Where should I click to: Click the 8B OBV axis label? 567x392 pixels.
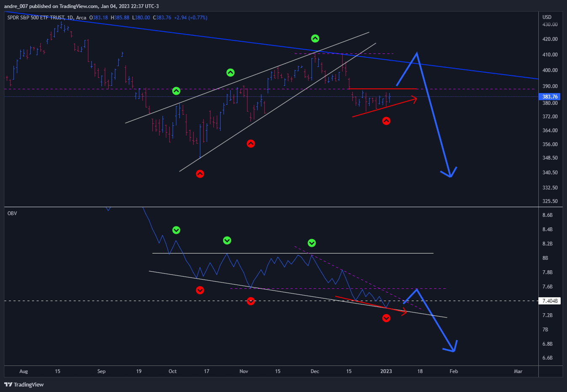(545, 258)
